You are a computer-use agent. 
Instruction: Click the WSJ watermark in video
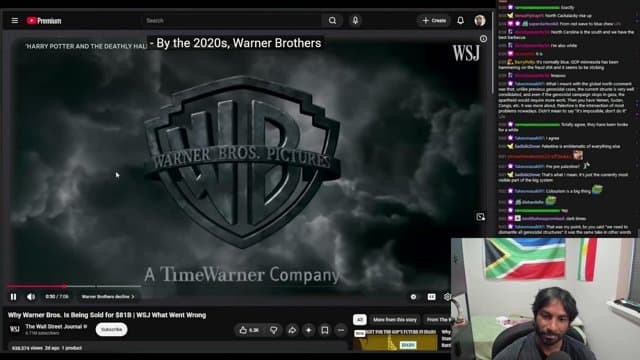point(466,53)
